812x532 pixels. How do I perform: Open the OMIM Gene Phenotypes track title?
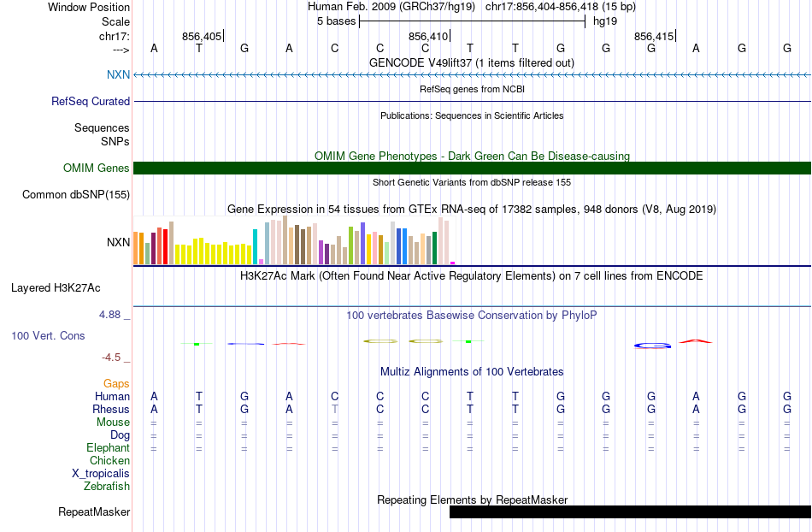[472, 156]
